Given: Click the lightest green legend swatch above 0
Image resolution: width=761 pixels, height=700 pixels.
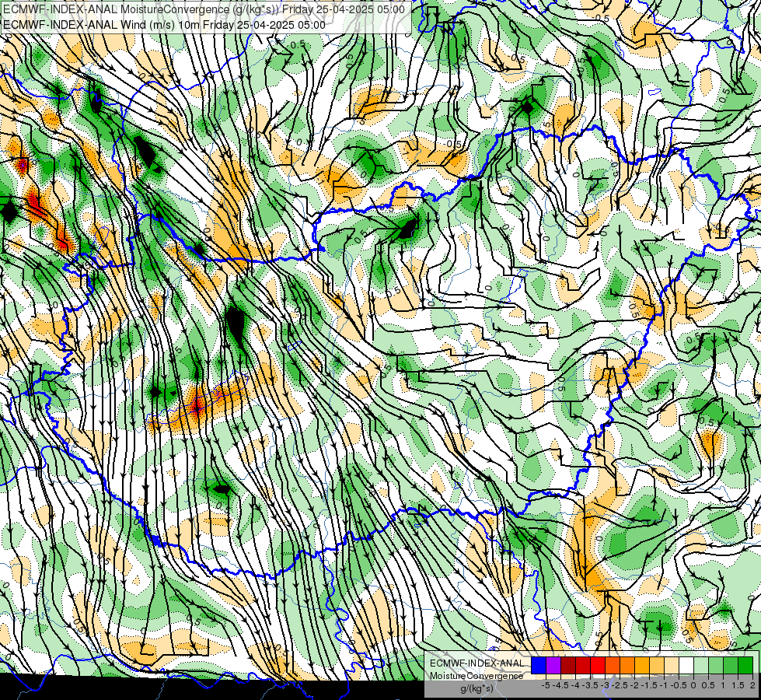Looking at the screenshot, I should [701, 666].
